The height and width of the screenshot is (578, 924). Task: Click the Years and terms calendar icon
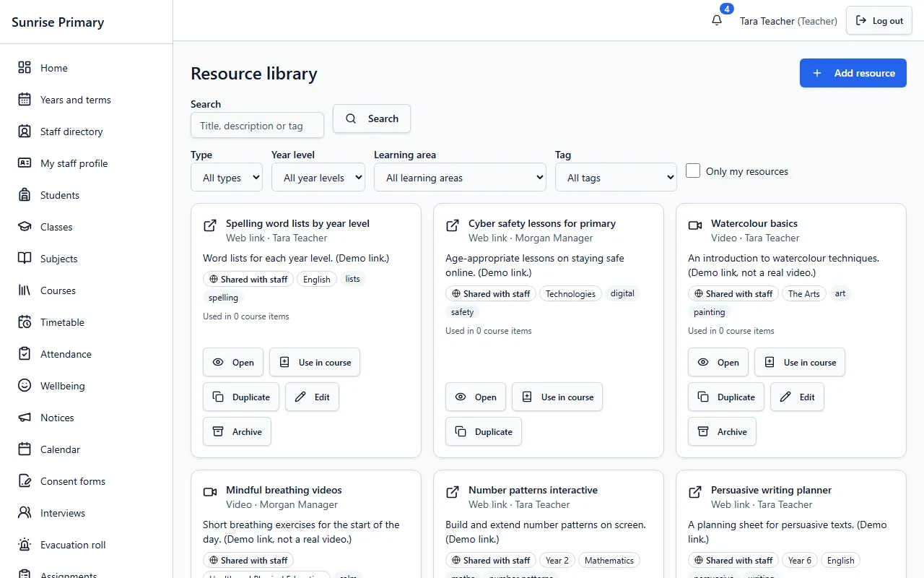(25, 99)
